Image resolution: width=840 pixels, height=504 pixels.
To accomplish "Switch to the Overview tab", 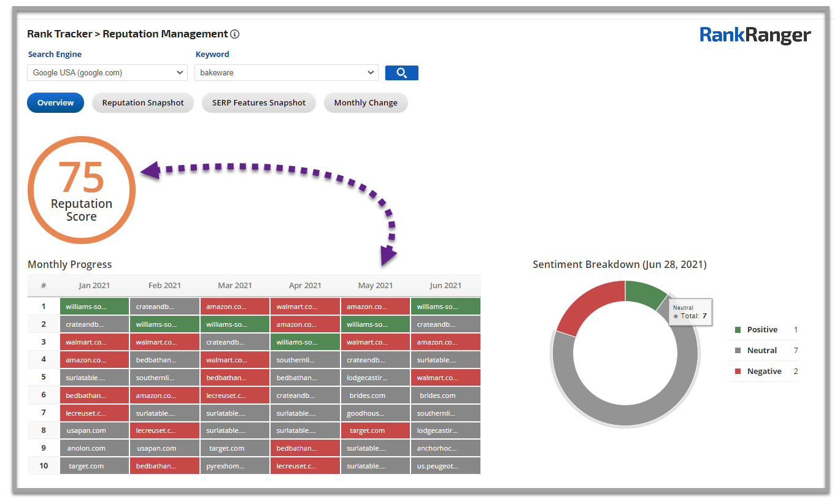I will (x=55, y=103).
